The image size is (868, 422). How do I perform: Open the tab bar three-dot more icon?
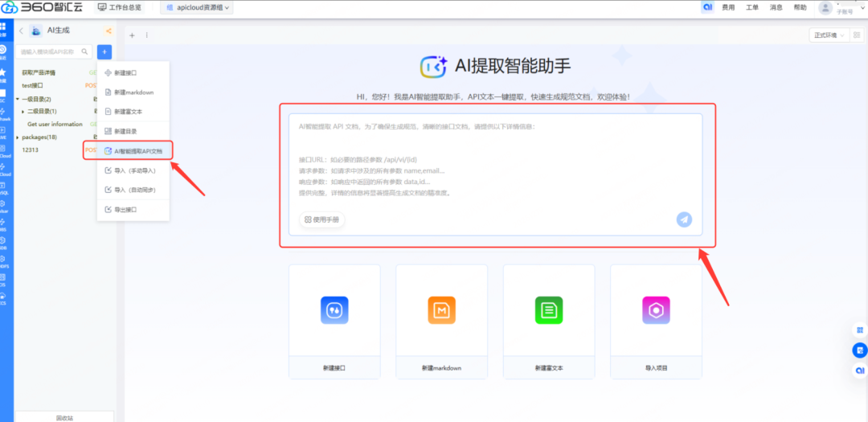pyautogui.click(x=147, y=35)
